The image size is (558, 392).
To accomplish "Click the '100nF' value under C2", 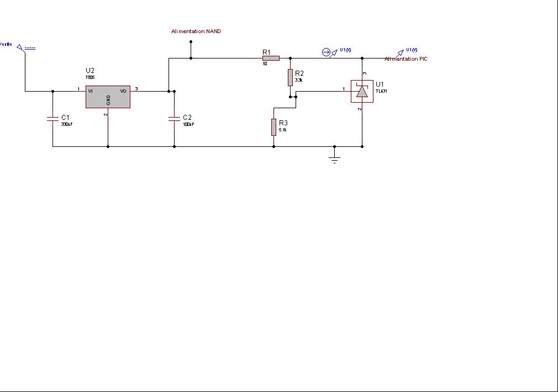I will tap(188, 124).
